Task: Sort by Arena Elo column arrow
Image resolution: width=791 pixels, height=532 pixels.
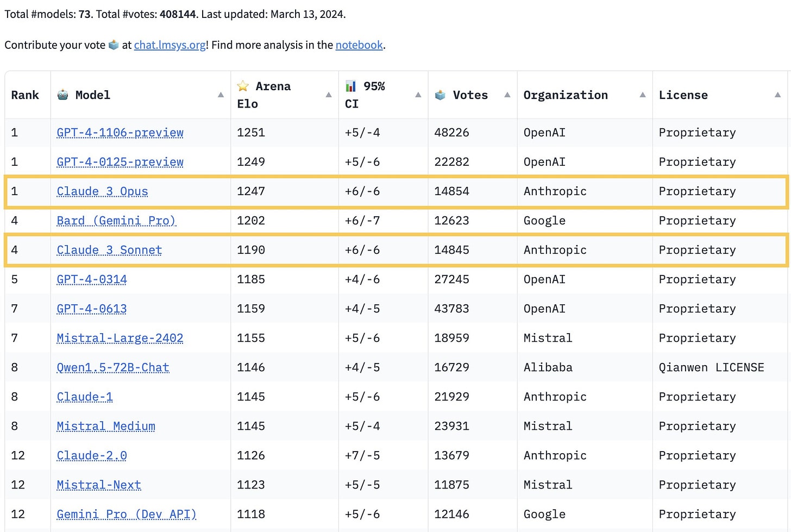Action: click(x=329, y=95)
